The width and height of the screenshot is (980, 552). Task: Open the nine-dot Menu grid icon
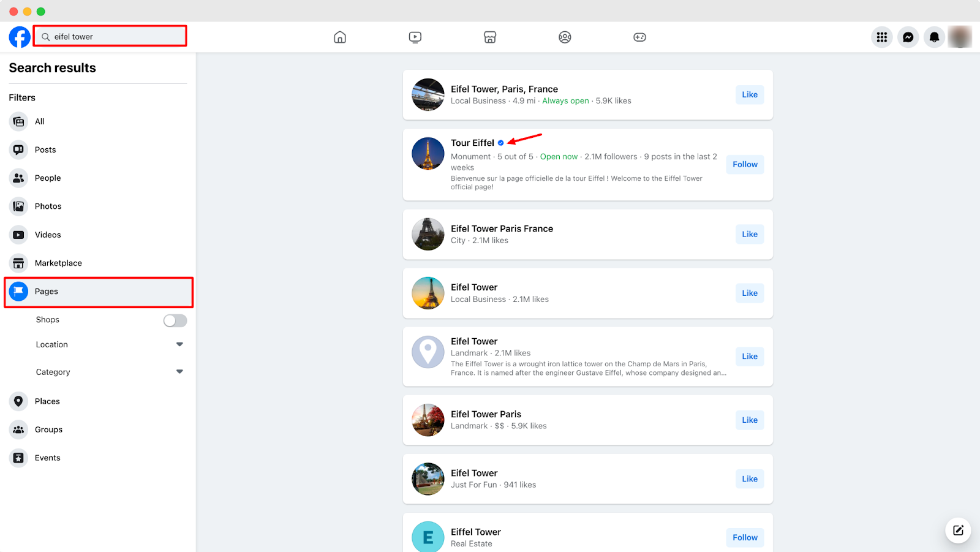[x=882, y=37]
